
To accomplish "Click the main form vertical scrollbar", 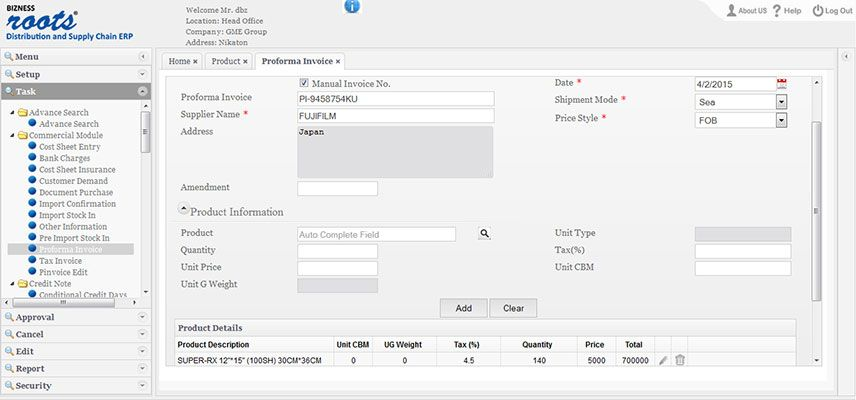I will pyautogui.click(x=816, y=210).
